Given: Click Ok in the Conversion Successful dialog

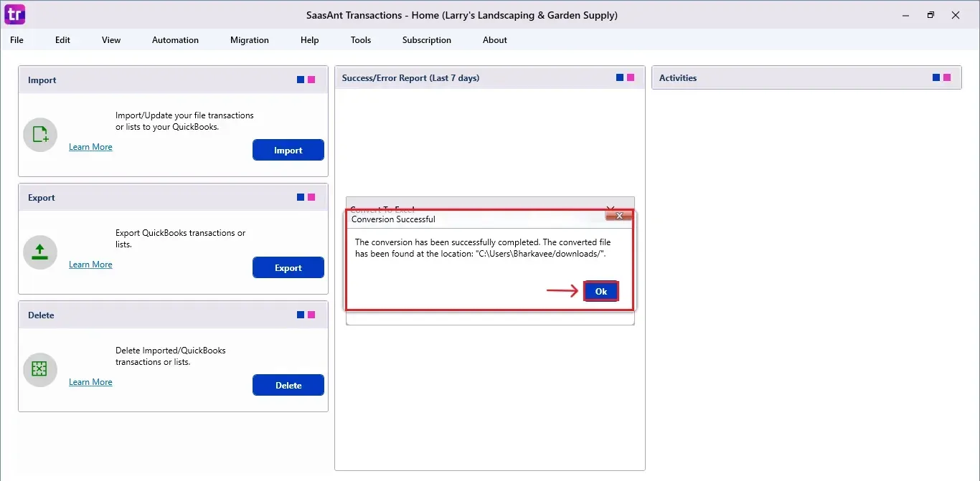Looking at the screenshot, I should click(601, 291).
